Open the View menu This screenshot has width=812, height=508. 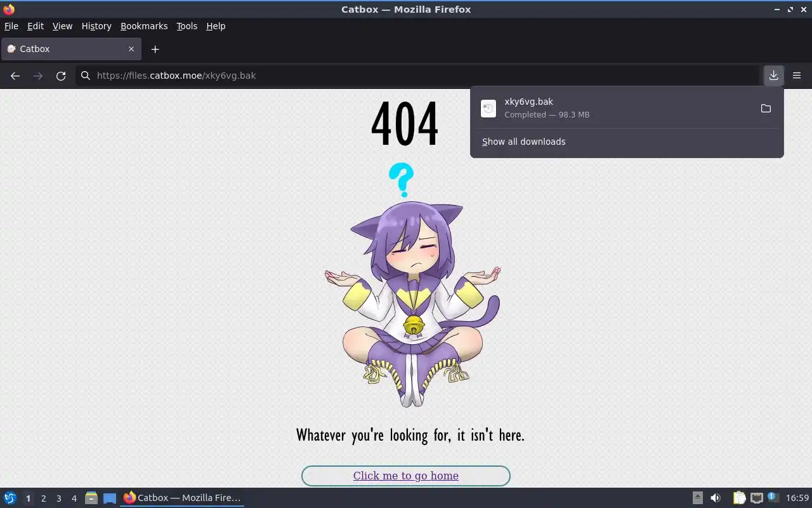pyautogui.click(x=62, y=26)
